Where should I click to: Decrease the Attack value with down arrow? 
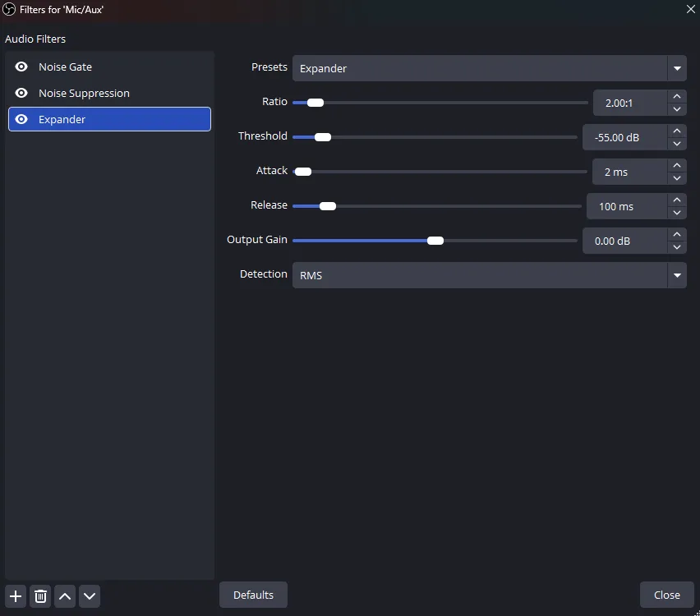click(x=676, y=178)
